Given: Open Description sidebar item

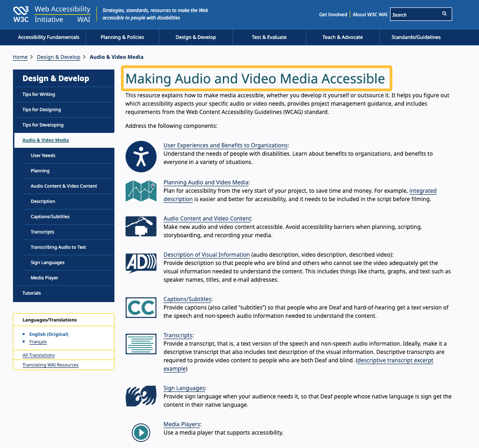Looking at the screenshot, I should click(x=69, y=202).
